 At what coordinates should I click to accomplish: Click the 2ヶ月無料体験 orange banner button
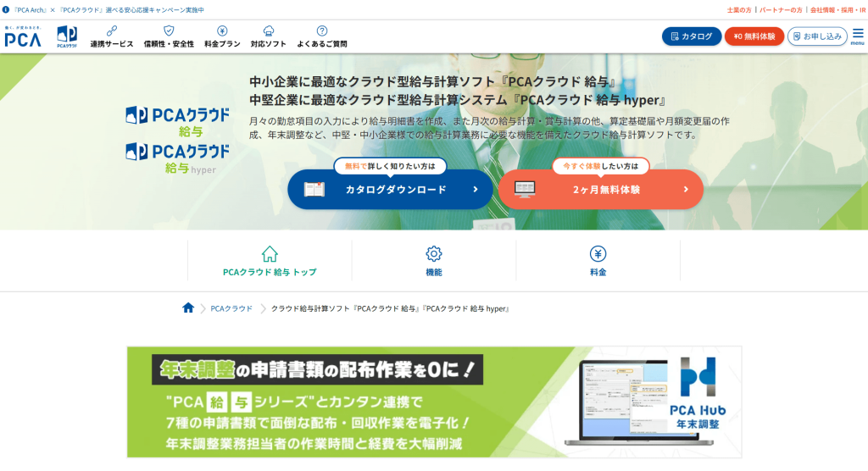point(601,189)
